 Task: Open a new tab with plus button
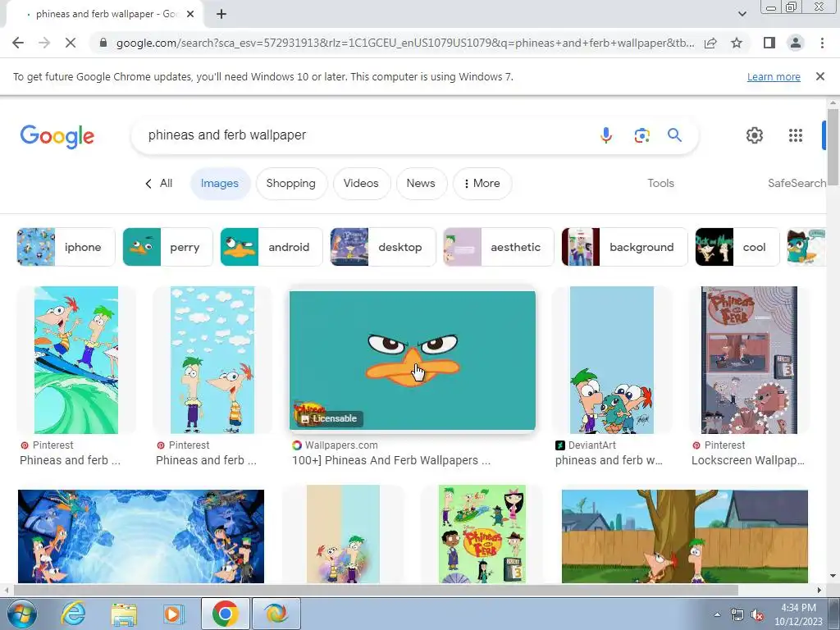coord(221,14)
